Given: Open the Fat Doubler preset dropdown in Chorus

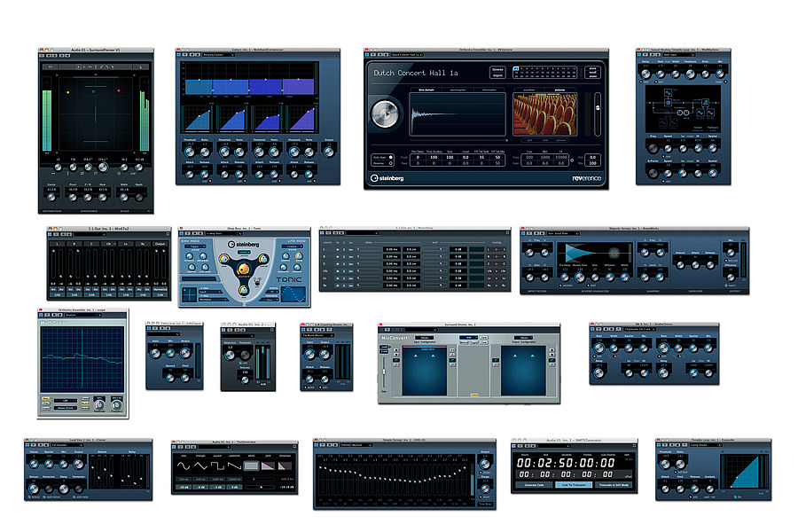Looking at the screenshot, I should (x=67, y=445).
